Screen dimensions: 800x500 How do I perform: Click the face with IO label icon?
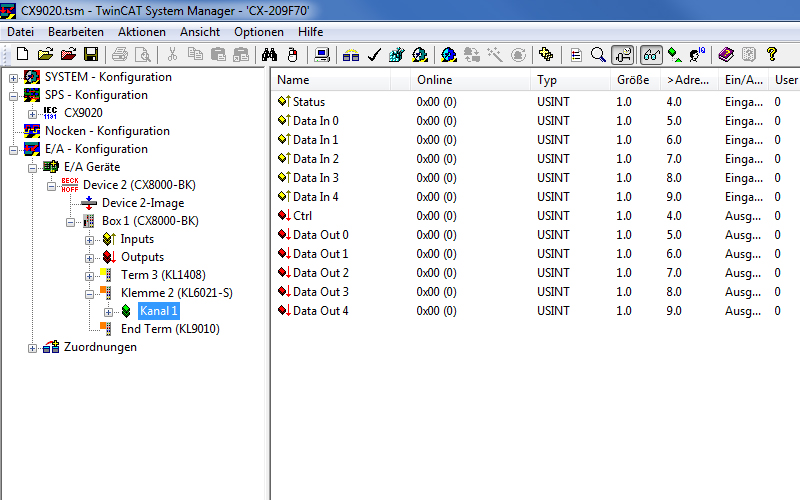click(x=697, y=54)
